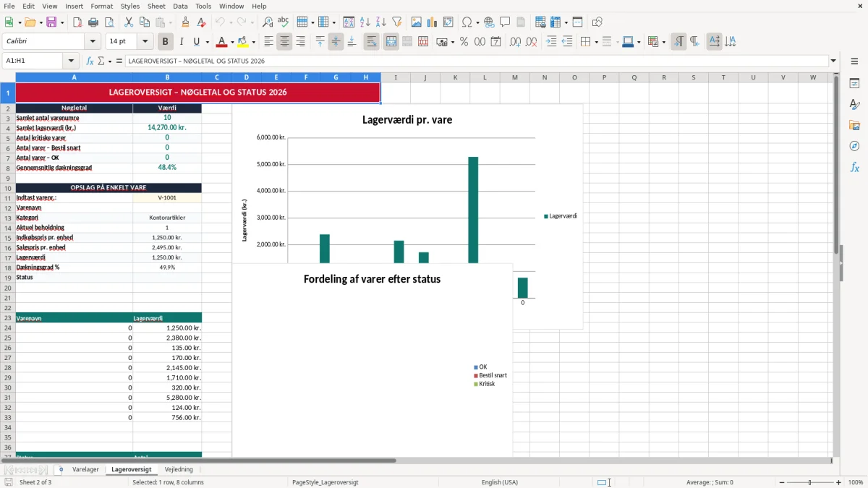Toggle Center Horizontally alignment
The width and height of the screenshot is (868, 488).
(x=284, y=42)
